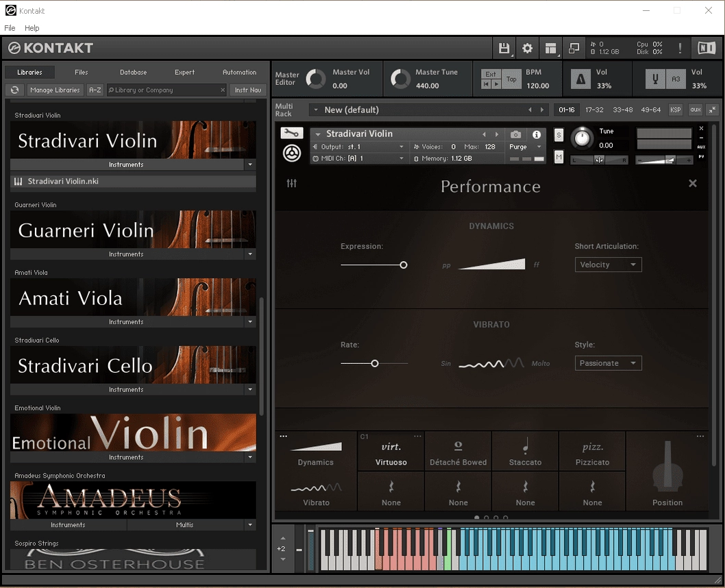The image size is (725, 588).
Task: Open the mixer sliders icon beside Performance
Action: (x=291, y=184)
